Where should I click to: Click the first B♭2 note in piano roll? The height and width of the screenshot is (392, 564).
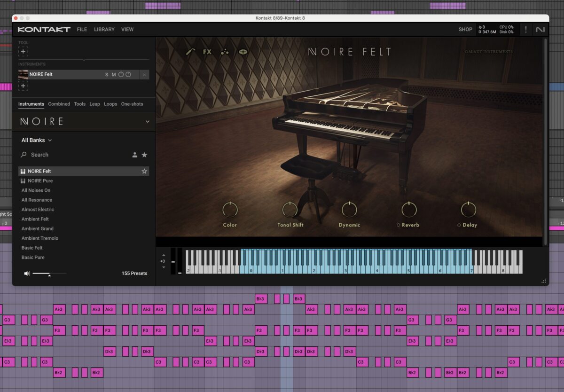coord(59,373)
